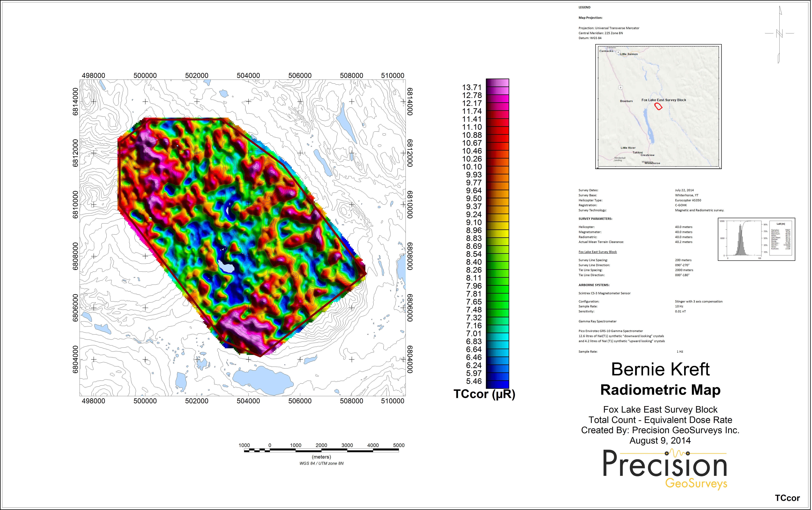Click the dark blue 5.46 legend color
The width and height of the screenshot is (812, 510).
tap(497, 384)
